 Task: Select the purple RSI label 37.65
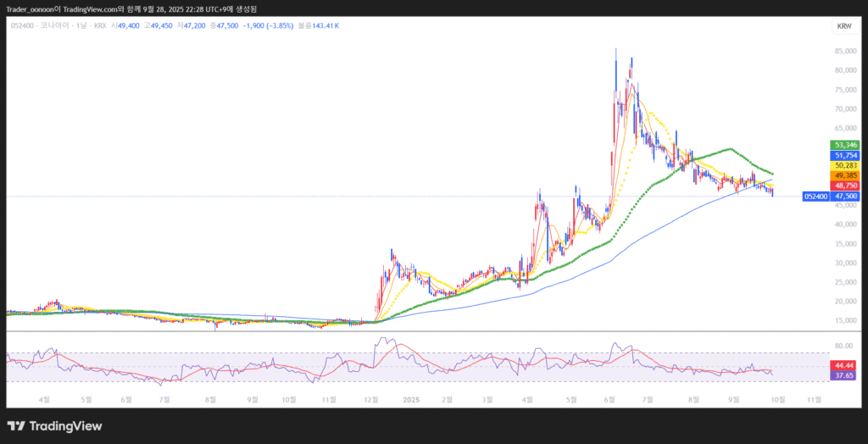coord(844,375)
